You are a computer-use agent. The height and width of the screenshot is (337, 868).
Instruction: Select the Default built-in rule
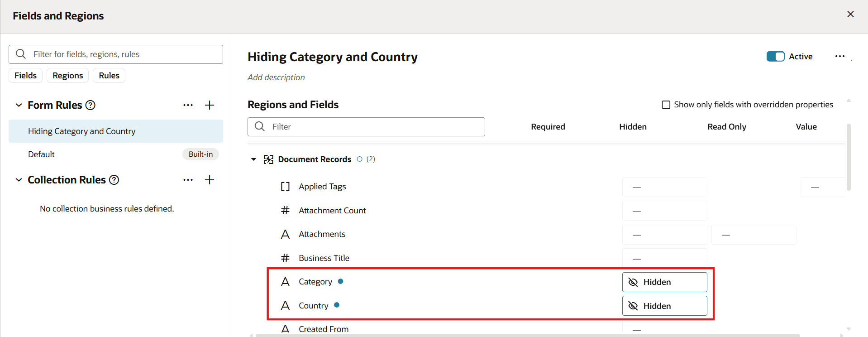[x=42, y=154]
